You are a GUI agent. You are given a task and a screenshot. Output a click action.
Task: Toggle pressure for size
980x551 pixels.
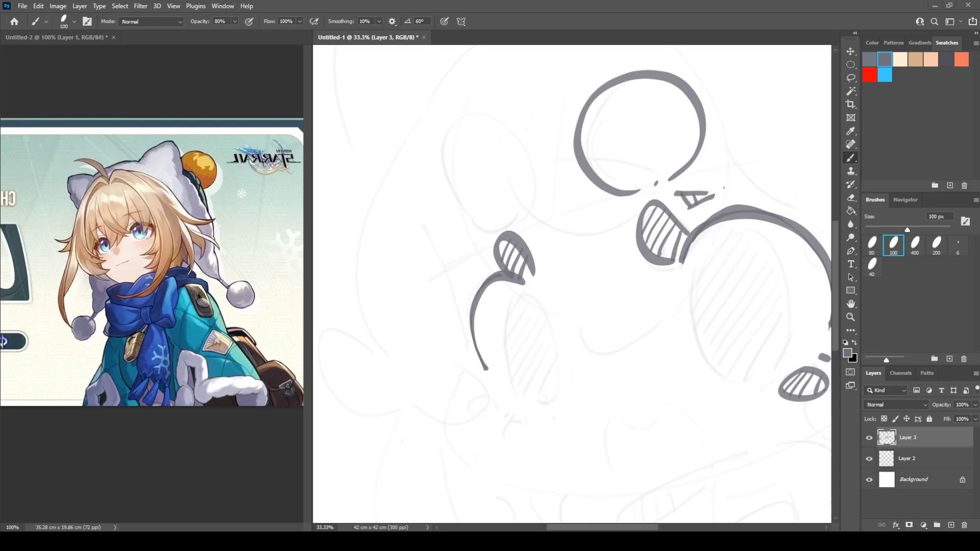pyautogui.click(x=445, y=21)
